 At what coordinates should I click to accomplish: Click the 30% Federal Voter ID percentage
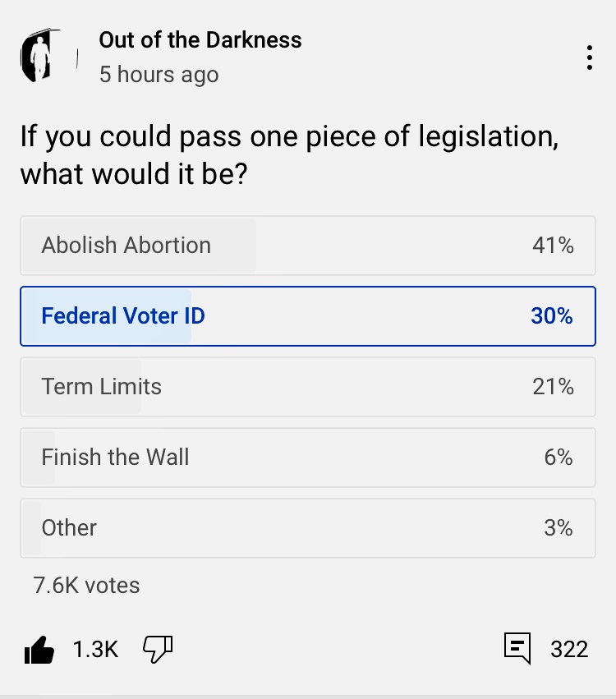point(552,316)
